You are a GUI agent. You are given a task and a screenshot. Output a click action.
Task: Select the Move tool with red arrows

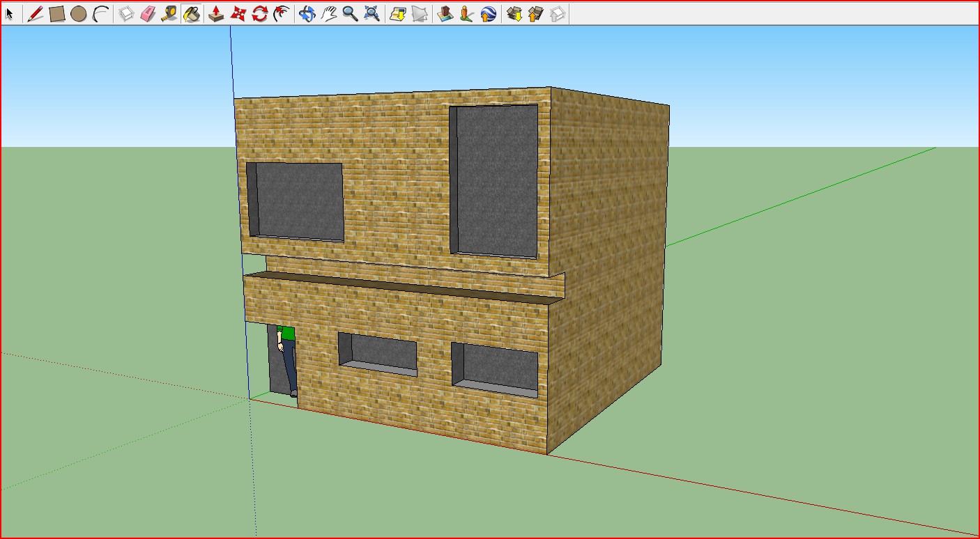(238, 13)
